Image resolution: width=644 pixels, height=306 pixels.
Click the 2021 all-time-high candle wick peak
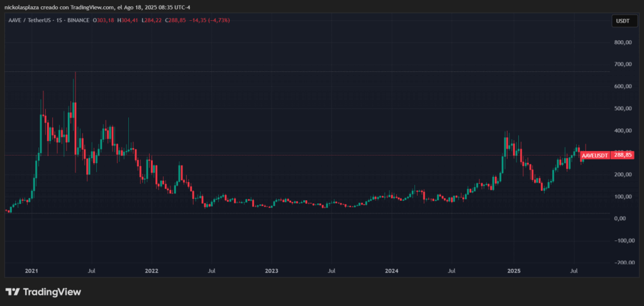tap(75, 73)
